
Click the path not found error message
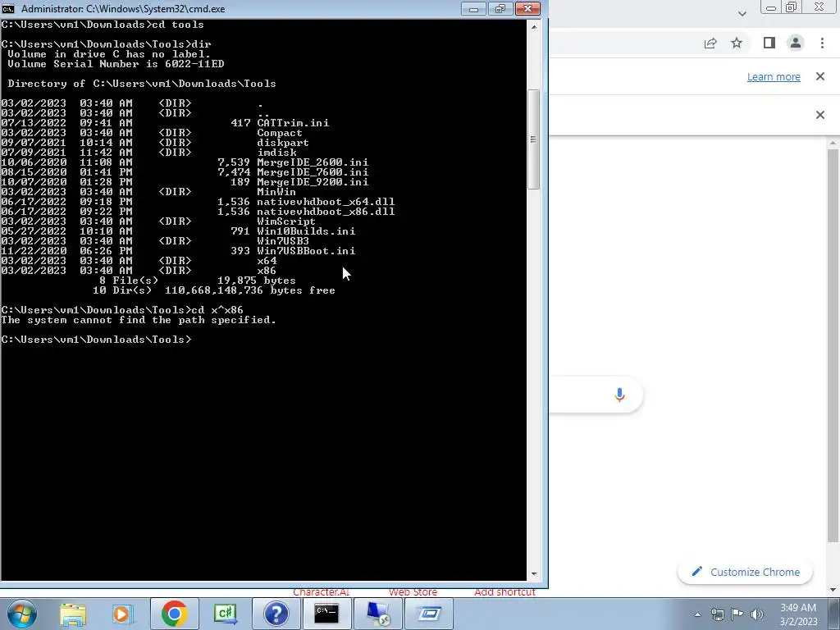(x=139, y=320)
